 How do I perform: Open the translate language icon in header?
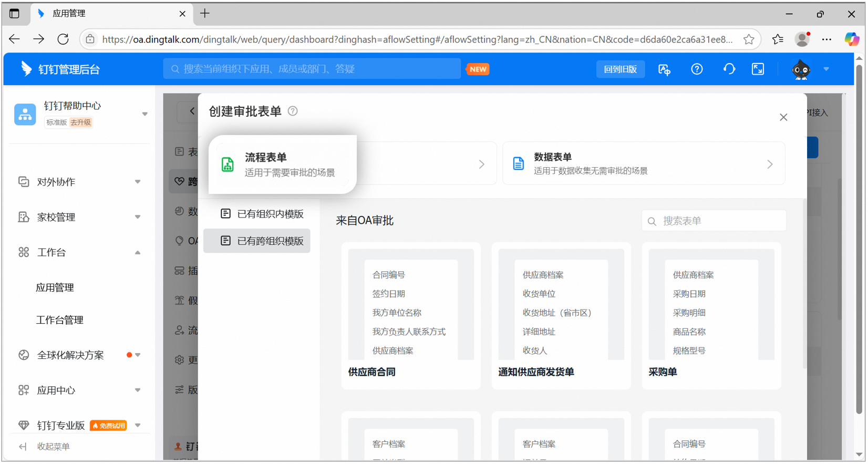tap(664, 69)
